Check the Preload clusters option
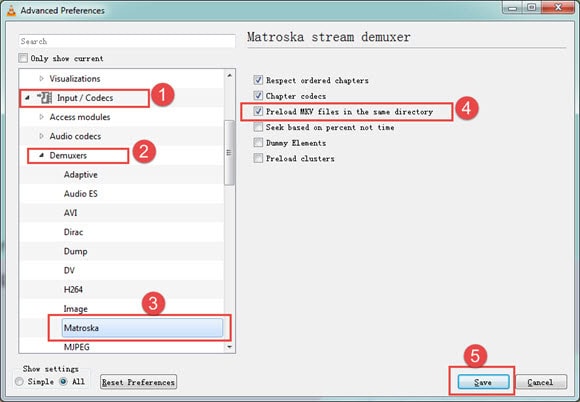Viewport: 580px width, 402px height. [x=258, y=158]
